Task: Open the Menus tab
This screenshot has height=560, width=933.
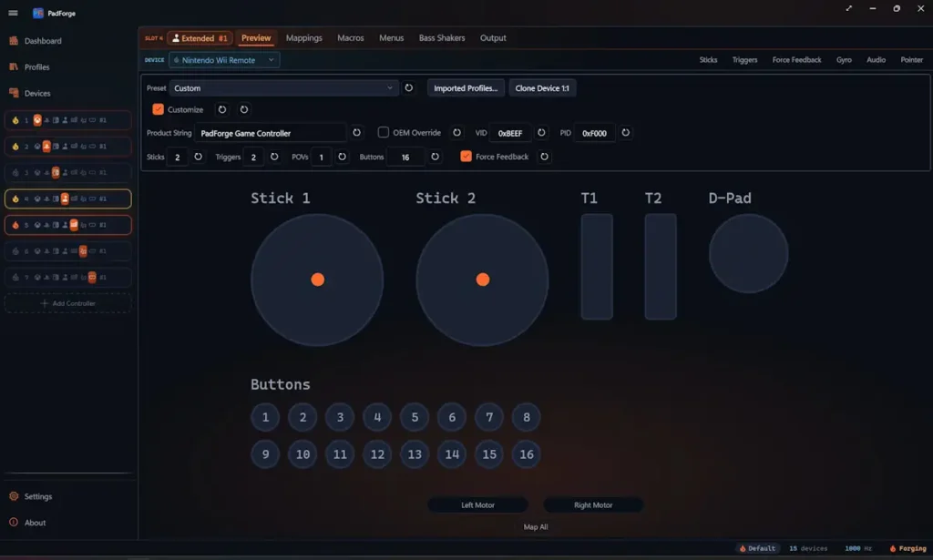Action: pos(392,38)
